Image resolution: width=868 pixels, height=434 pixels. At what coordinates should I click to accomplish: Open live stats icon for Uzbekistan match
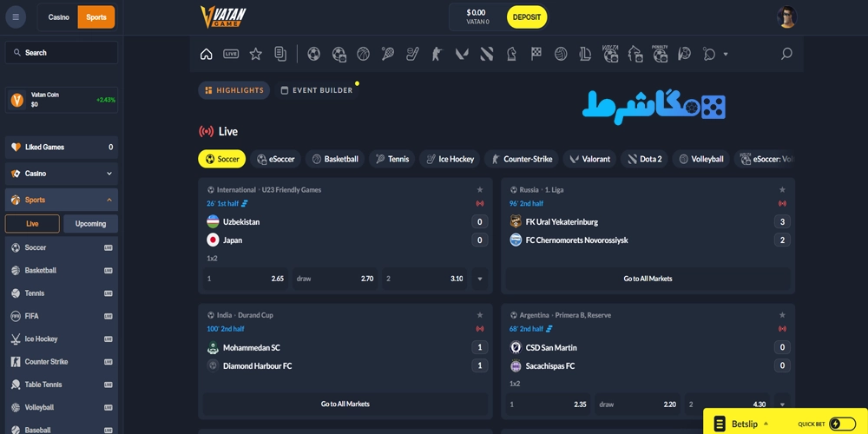click(245, 203)
